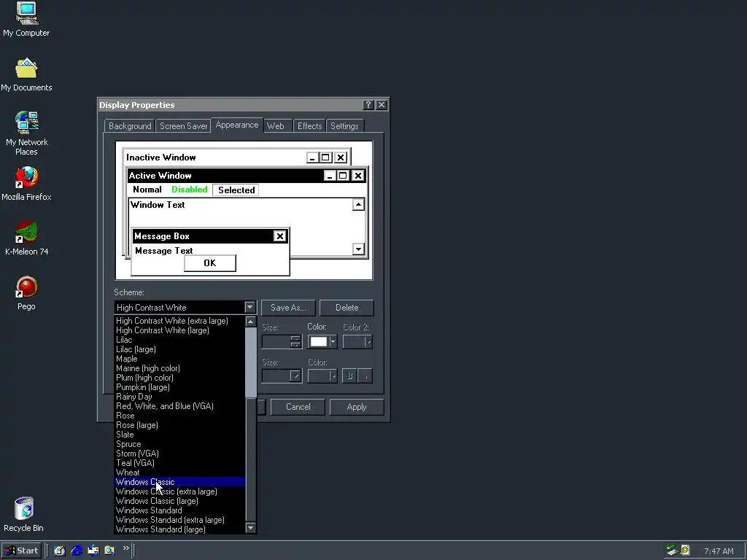Select Pumpkin (large) scheme
This screenshot has height=560, width=747.
pyautogui.click(x=179, y=387)
